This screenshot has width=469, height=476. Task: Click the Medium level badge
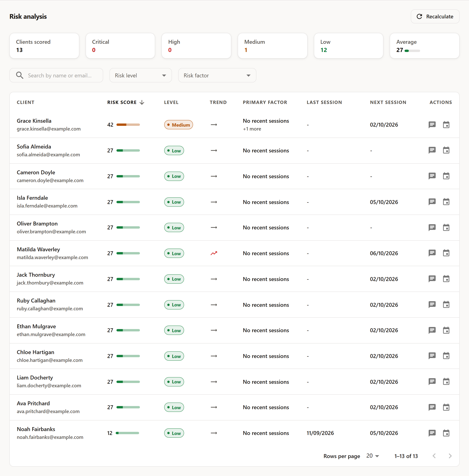pos(178,125)
